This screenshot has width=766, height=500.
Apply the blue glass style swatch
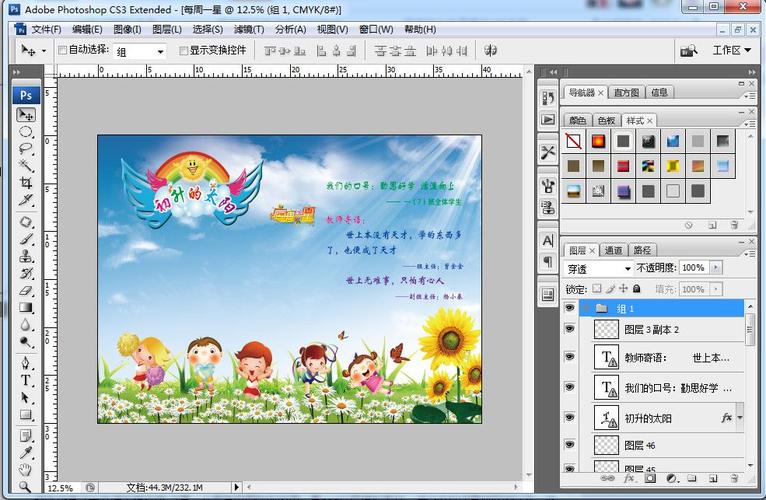(673, 141)
